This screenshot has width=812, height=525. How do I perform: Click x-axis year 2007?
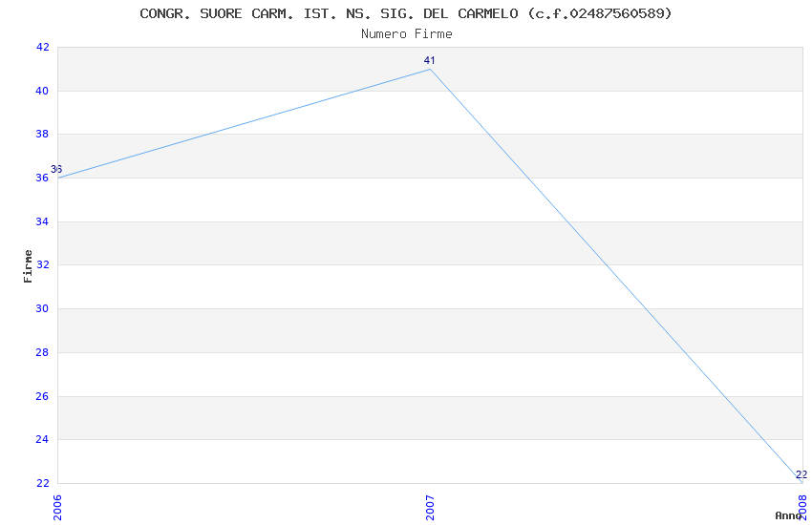click(x=430, y=508)
